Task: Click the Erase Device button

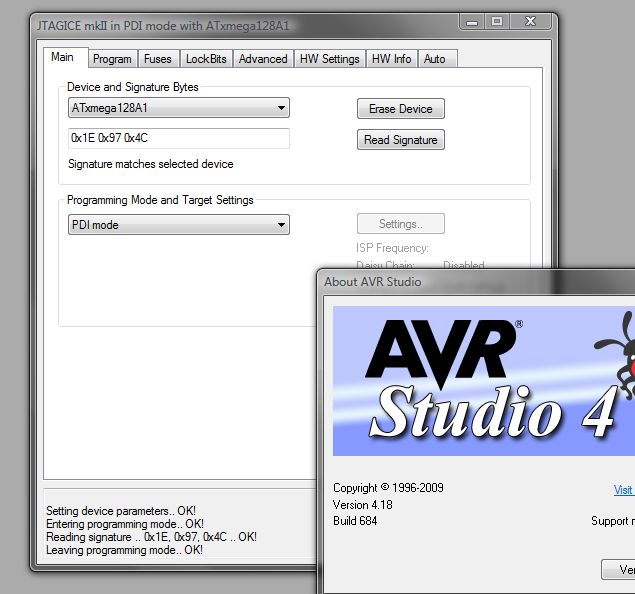Action: (x=401, y=109)
